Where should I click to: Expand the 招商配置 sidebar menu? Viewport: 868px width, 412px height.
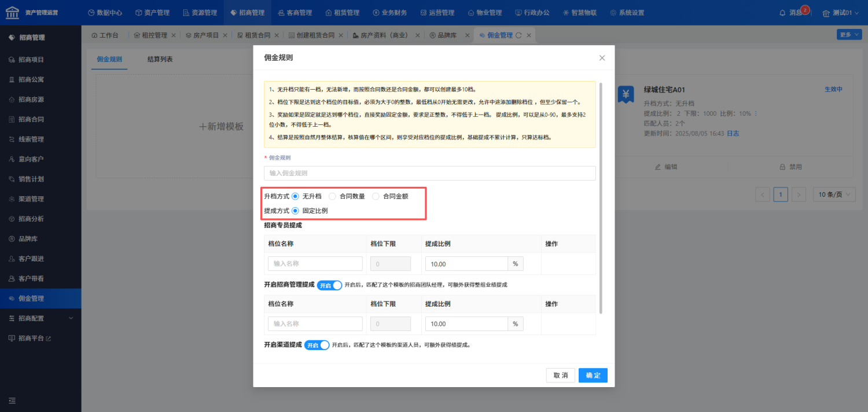point(41,318)
